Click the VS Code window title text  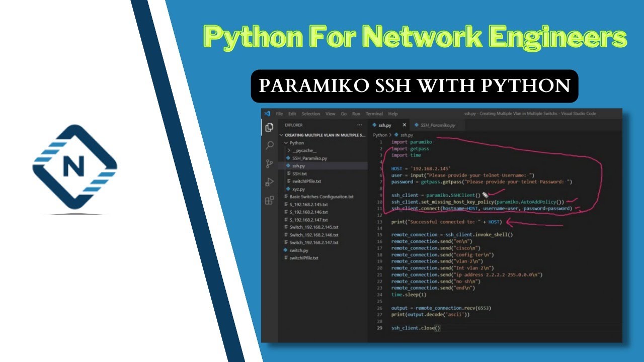530,114
